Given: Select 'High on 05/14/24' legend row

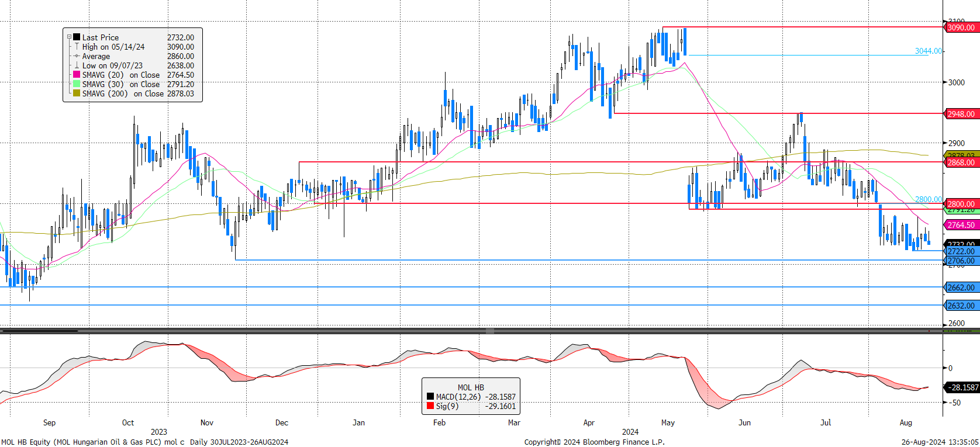Looking at the screenshot, I should pyautogui.click(x=113, y=47).
